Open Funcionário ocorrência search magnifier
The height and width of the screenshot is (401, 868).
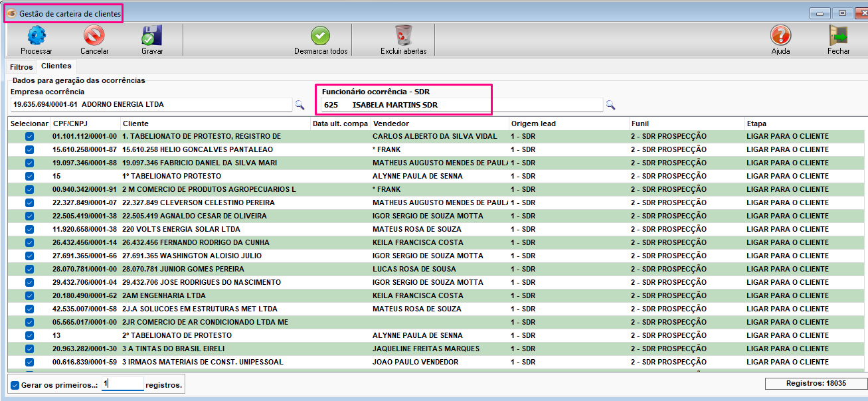[610, 105]
